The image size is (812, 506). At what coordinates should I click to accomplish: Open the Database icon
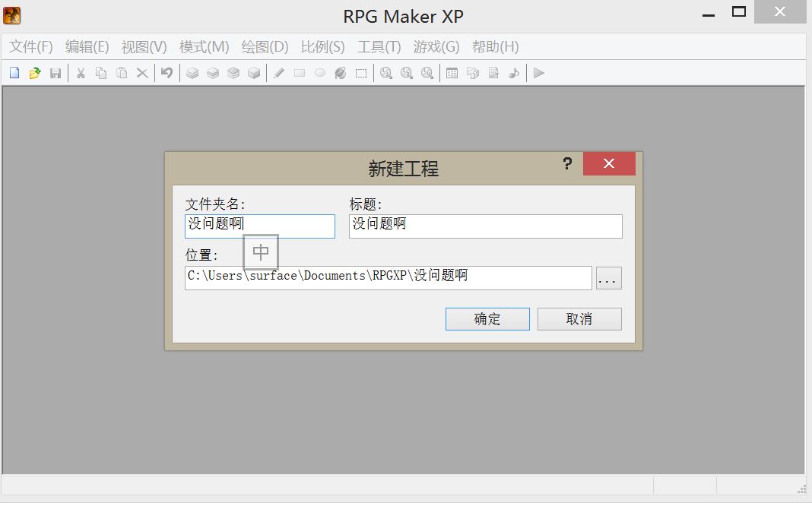[452, 73]
